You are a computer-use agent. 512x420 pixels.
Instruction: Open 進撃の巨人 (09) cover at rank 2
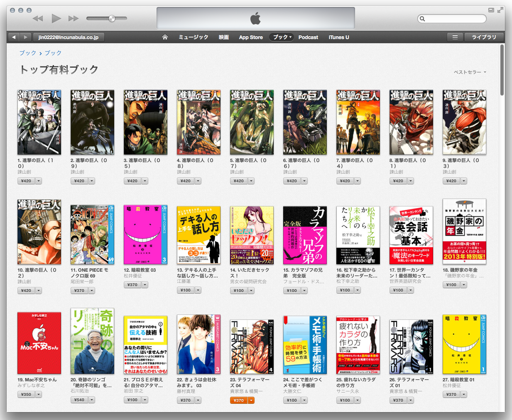coord(92,122)
